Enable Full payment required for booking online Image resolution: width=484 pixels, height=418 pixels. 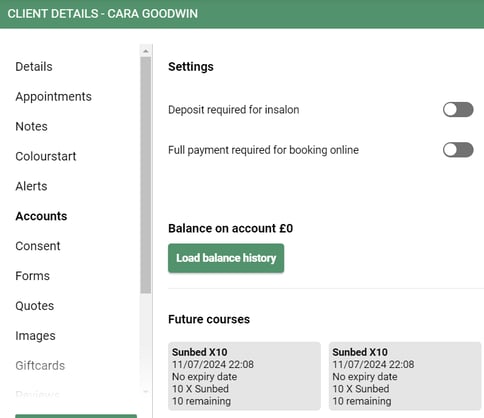click(458, 150)
